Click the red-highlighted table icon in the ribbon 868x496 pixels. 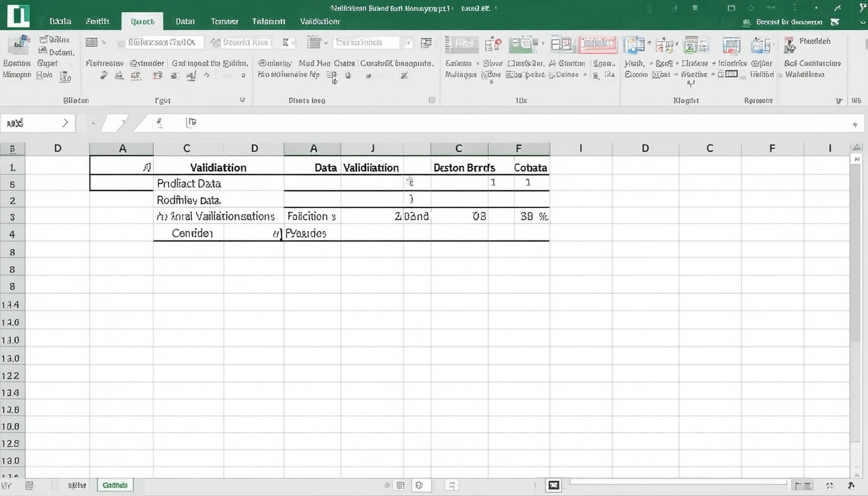tap(597, 44)
